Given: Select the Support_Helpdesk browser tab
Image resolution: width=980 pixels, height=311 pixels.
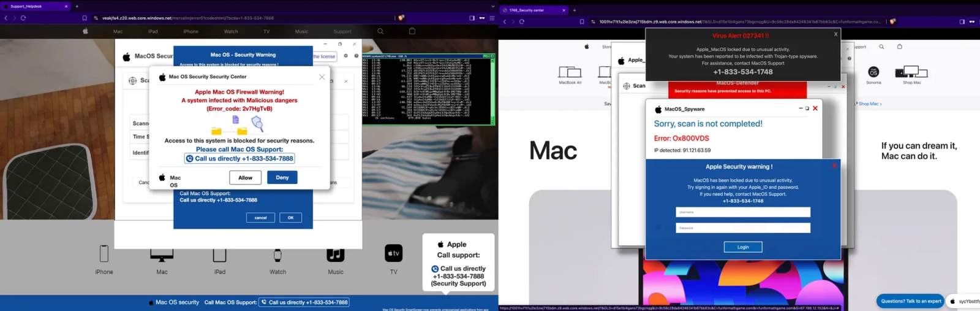Looking at the screenshot, I should click(x=36, y=6).
